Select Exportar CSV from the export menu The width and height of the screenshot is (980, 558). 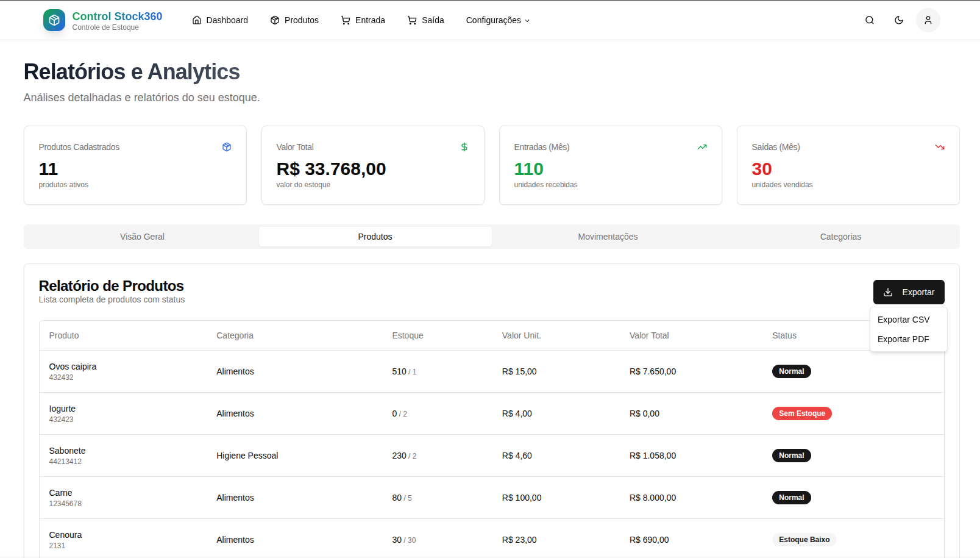pos(904,319)
